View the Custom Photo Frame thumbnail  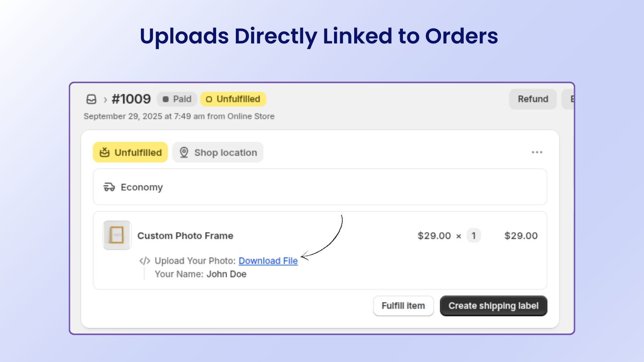(116, 235)
